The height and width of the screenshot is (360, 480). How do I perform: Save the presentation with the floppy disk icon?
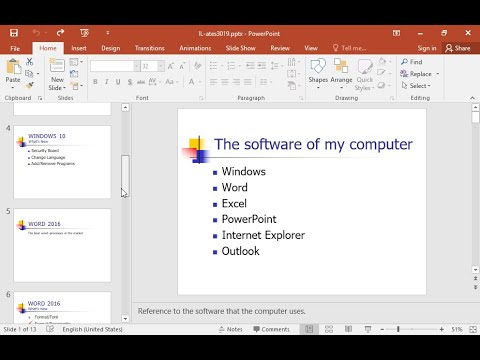point(14,33)
